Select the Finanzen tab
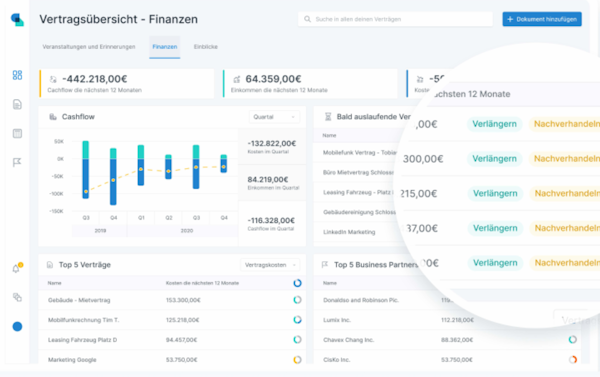600x377 pixels. point(165,47)
